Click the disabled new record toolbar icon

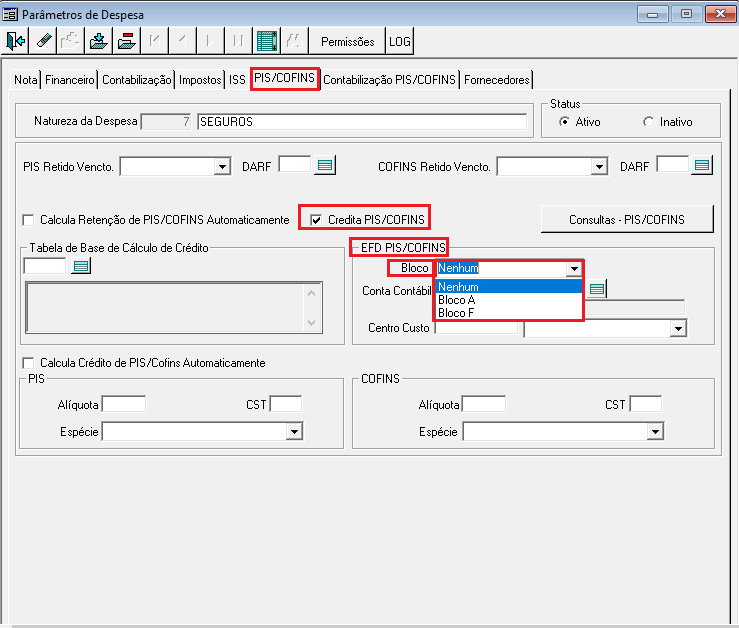point(71,41)
